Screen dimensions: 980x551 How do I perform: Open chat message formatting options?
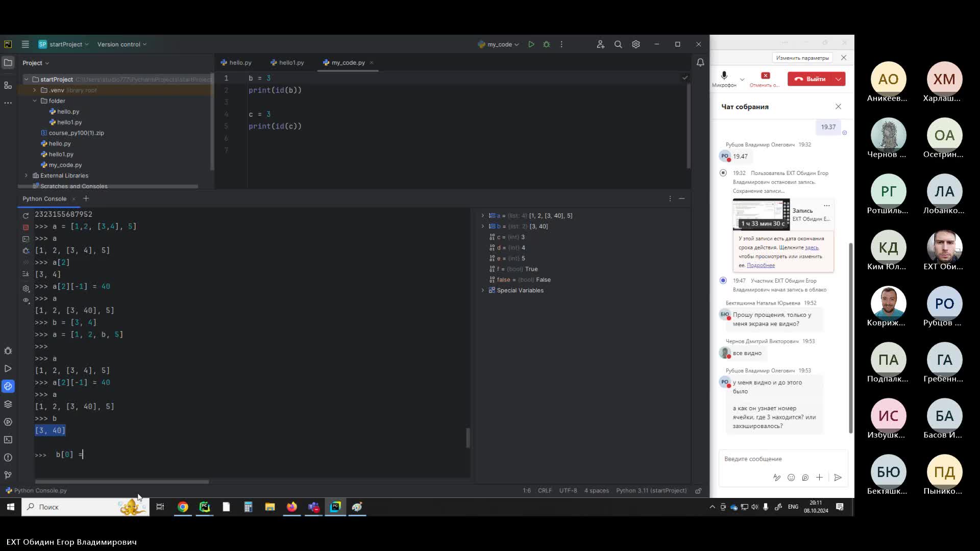point(777,478)
